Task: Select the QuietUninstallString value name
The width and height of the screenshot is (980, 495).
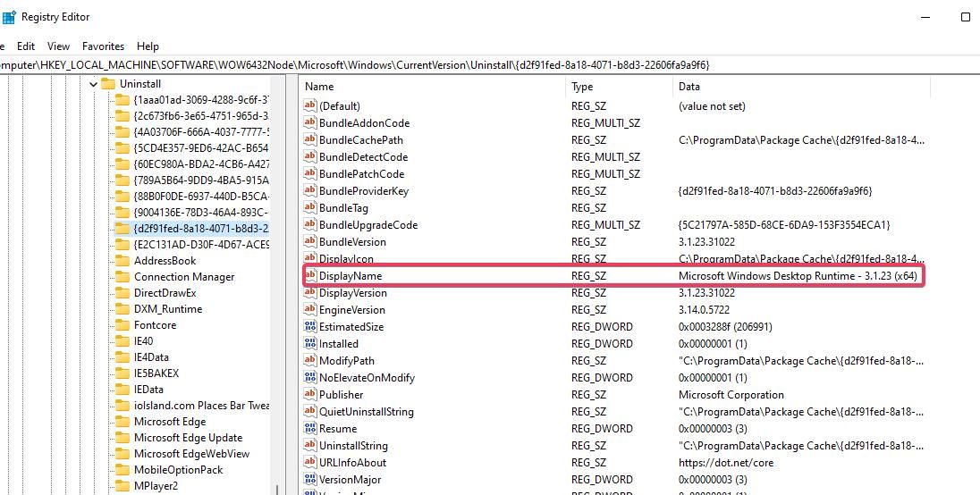Action: [367, 411]
